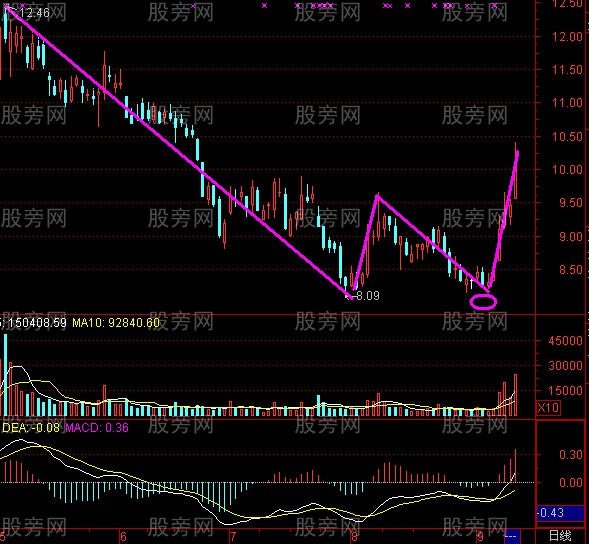Click the last red MACD histogram bar

pos(515,466)
